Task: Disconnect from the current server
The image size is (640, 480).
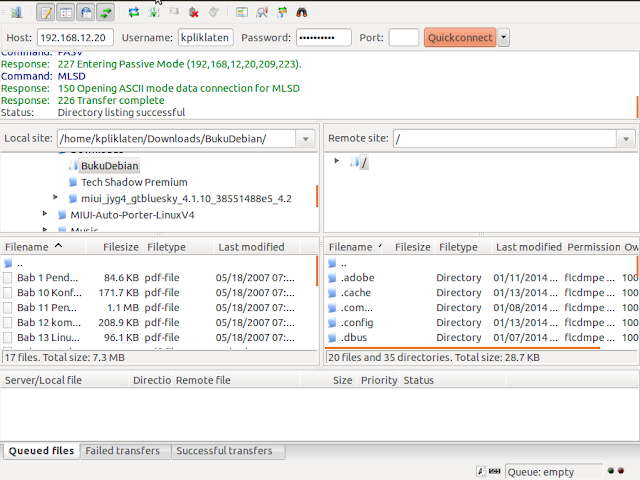Action: pyautogui.click(x=194, y=12)
